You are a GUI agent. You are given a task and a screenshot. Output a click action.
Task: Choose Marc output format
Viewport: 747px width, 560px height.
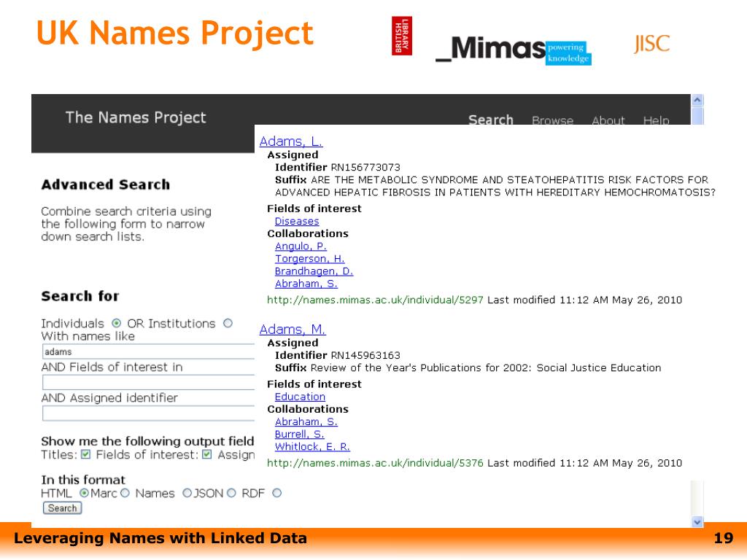125,493
